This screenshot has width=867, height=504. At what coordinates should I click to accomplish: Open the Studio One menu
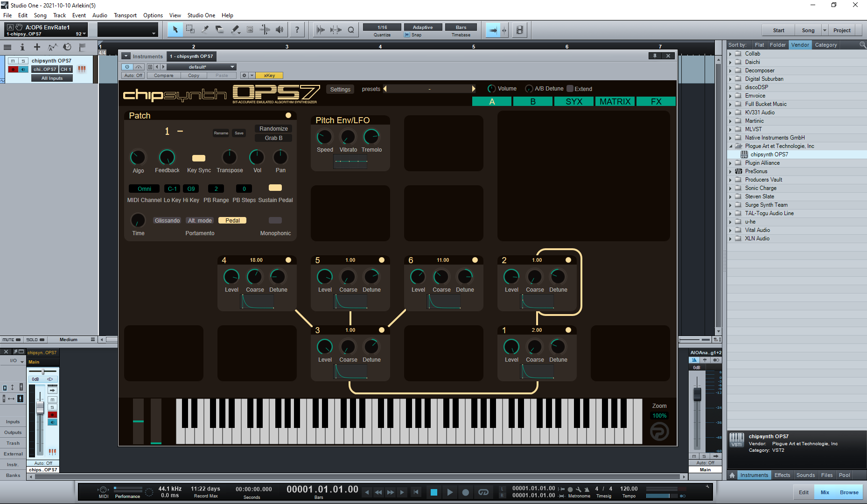click(201, 15)
